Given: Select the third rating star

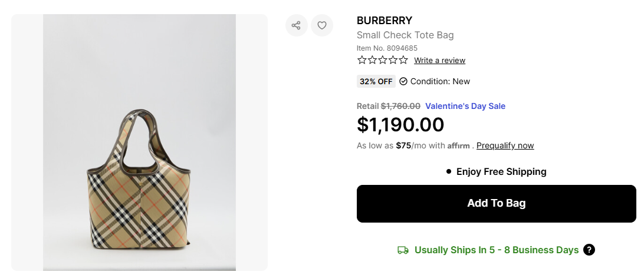Looking at the screenshot, I should tap(382, 60).
